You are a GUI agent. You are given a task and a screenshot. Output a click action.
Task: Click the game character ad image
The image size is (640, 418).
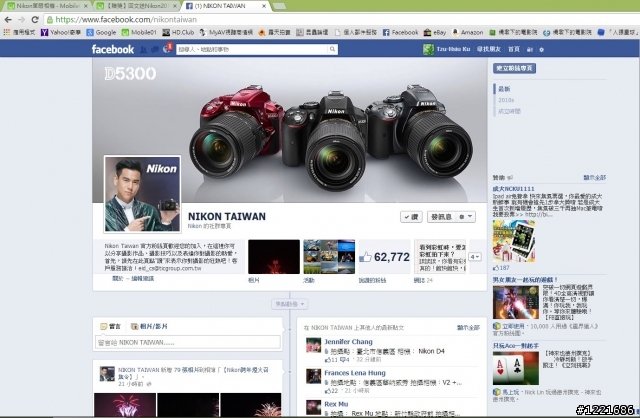pyautogui.click(x=516, y=302)
